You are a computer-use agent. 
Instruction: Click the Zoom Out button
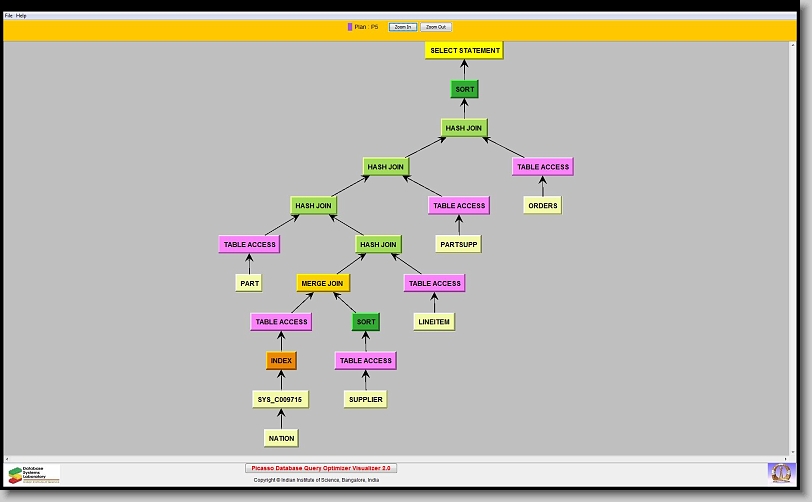click(x=435, y=27)
